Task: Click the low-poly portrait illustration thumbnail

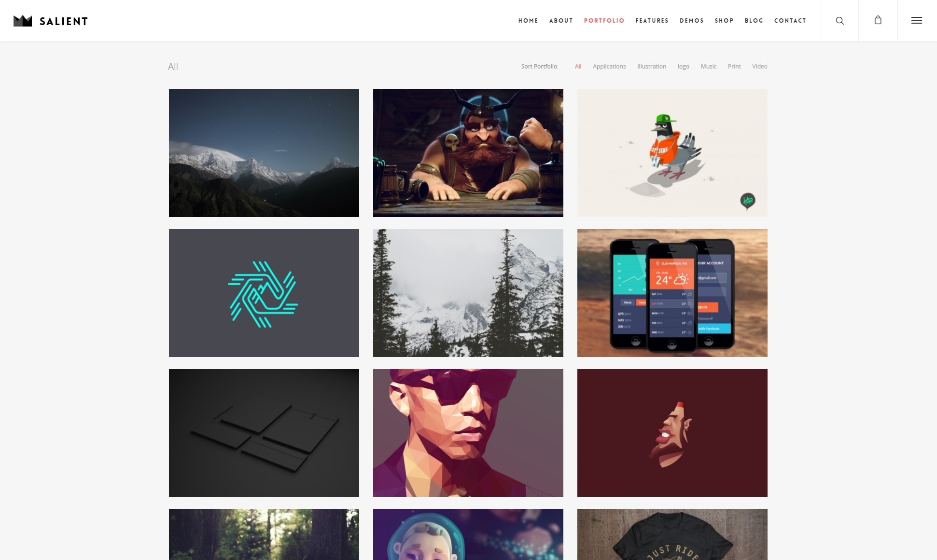Action: (468, 432)
